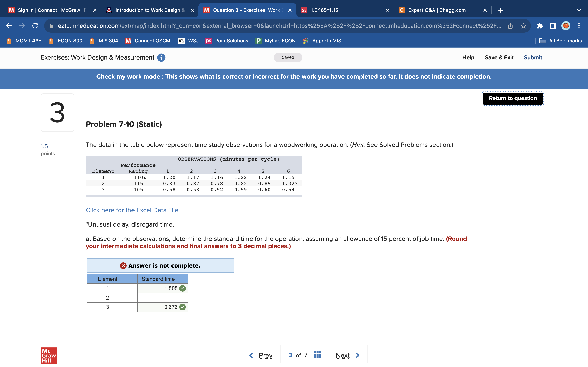
Task: Open the Chrome extensions puzzle icon
Action: pyautogui.click(x=540, y=26)
